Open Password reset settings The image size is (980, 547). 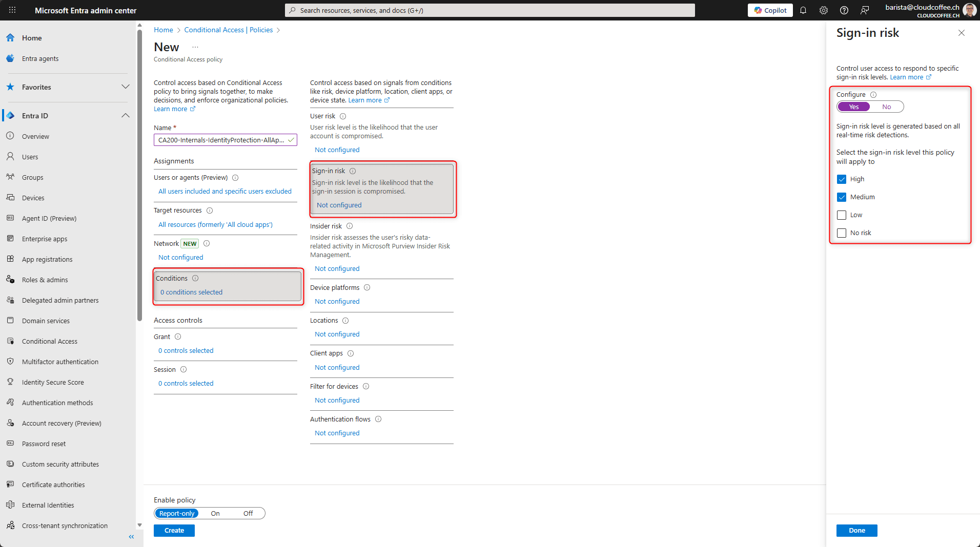pyautogui.click(x=44, y=443)
